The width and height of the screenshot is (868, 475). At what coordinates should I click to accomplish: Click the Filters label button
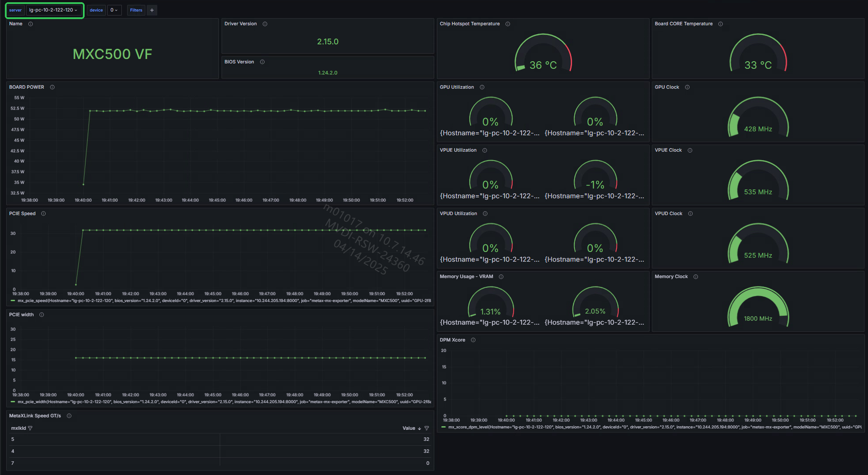click(x=136, y=10)
